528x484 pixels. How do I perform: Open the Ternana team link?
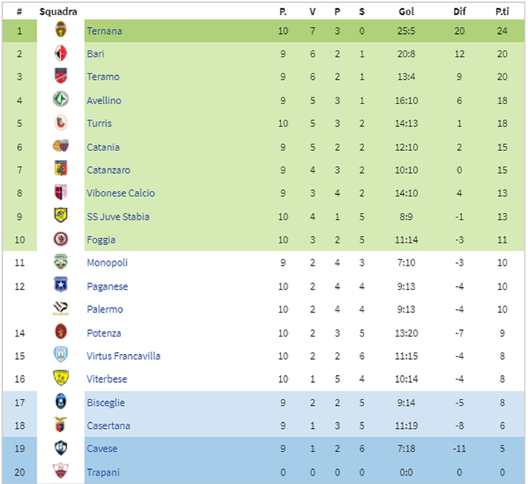tap(104, 31)
